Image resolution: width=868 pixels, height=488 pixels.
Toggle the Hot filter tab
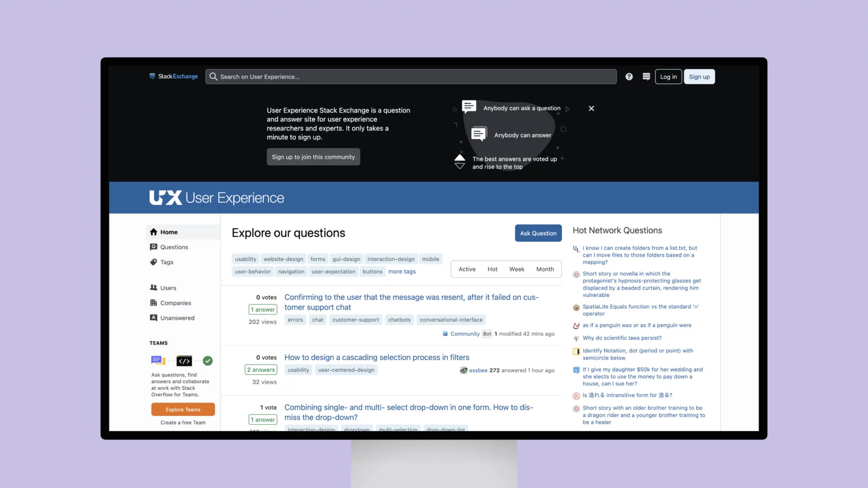point(492,269)
